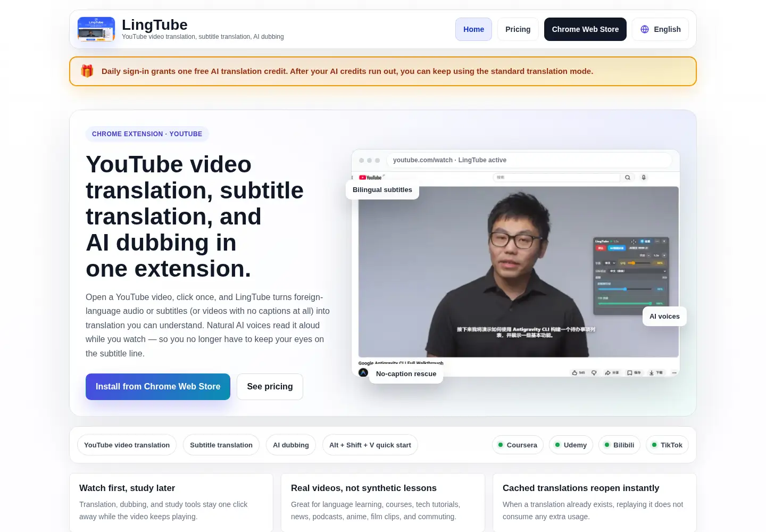Click the CHROME EXTENSION · YOUTUBE badge
766x532 pixels.
pyautogui.click(x=147, y=134)
